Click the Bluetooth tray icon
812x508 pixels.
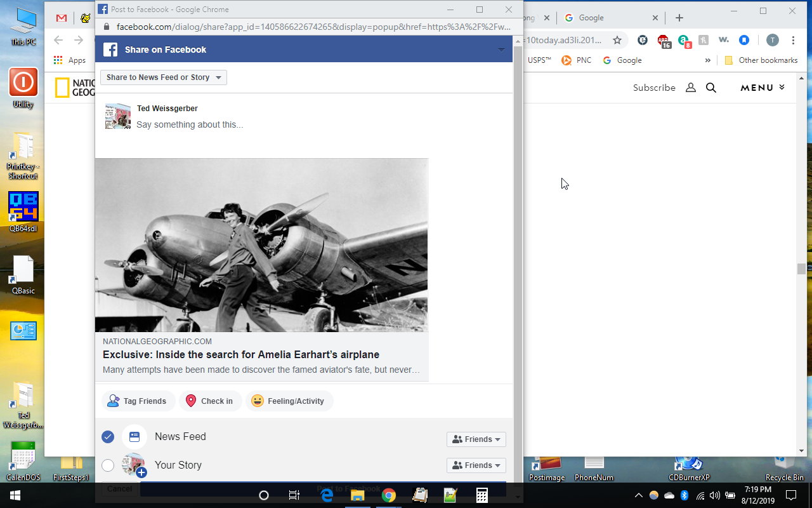(684, 495)
